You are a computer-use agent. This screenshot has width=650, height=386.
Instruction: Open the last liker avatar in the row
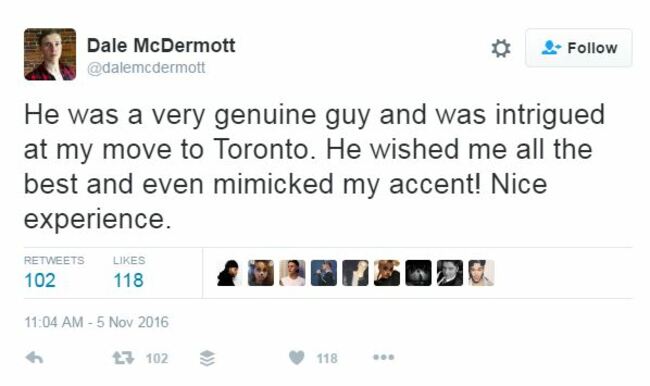481,273
